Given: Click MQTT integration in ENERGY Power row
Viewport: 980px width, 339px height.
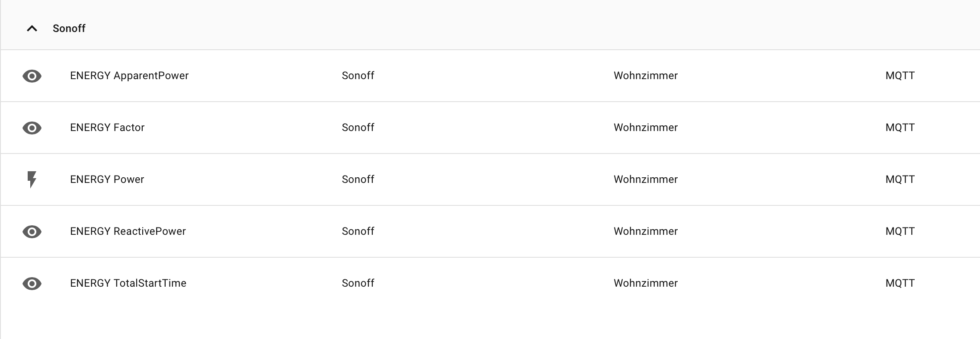Looking at the screenshot, I should click(900, 179).
